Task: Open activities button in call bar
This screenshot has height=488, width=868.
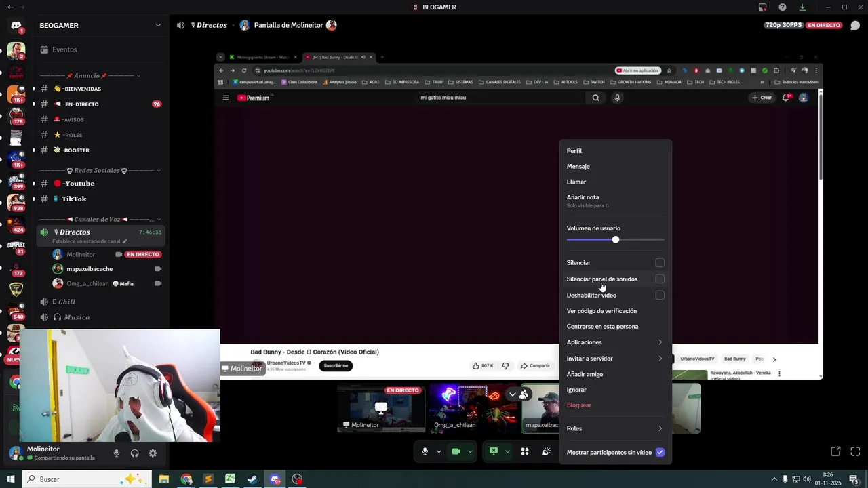Action: pyautogui.click(x=525, y=451)
